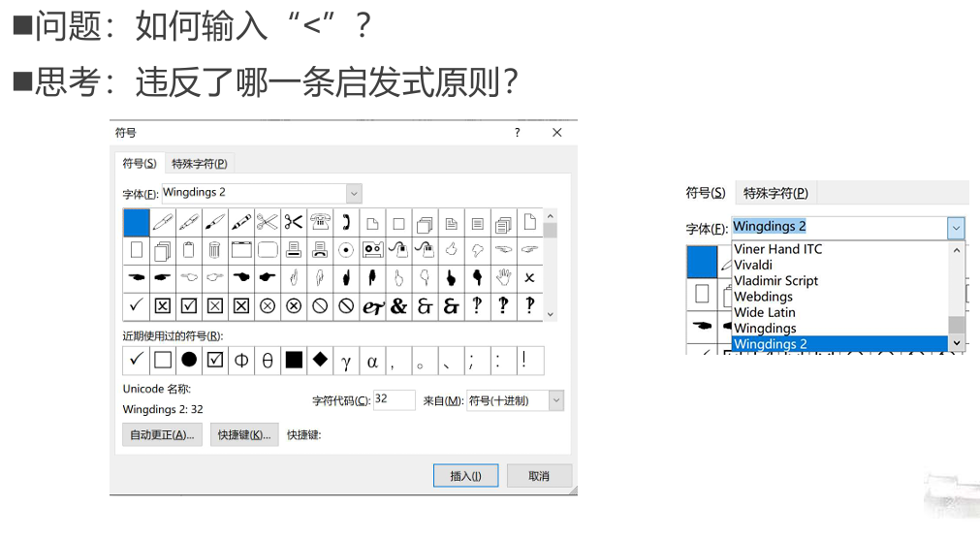Screen dimensions: 980x538
Task: Click the Wingdings 2 font field in dialog
Action: point(254,193)
